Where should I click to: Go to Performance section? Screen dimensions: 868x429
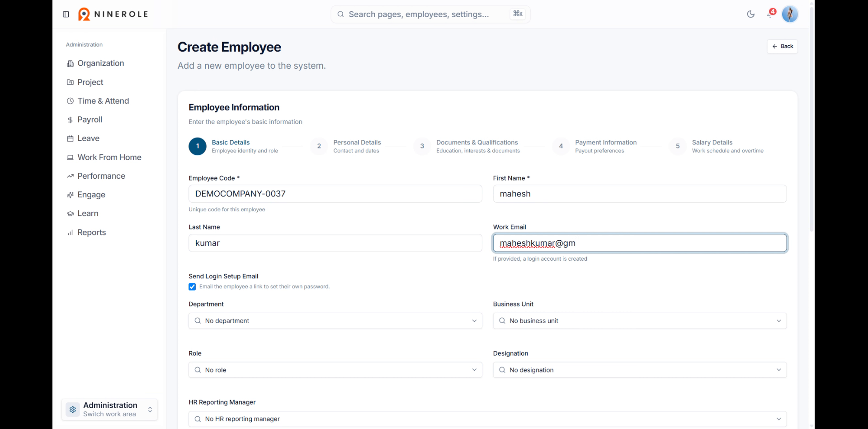[96, 176]
